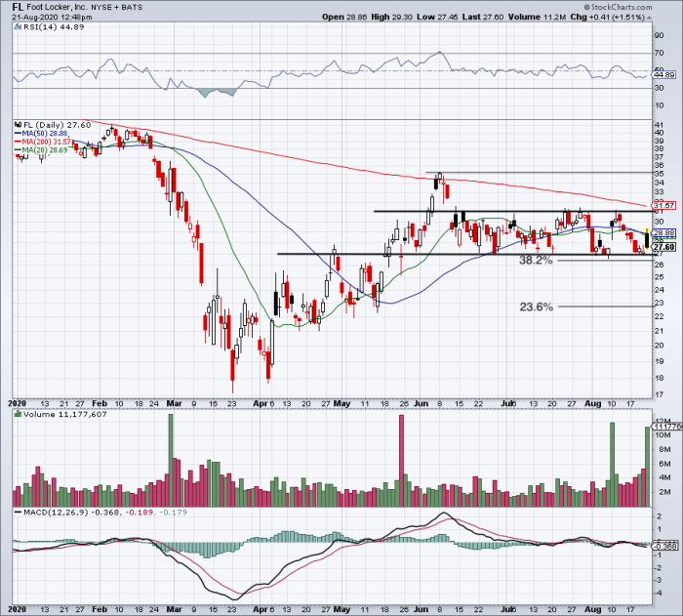
Task: Click the volume value tag on volume axis
Action: pos(665,427)
